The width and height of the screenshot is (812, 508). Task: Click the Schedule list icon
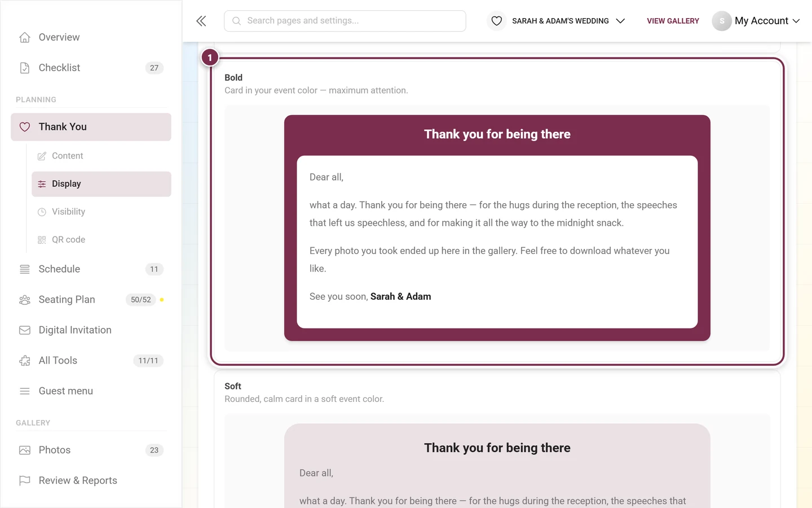(25, 269)
